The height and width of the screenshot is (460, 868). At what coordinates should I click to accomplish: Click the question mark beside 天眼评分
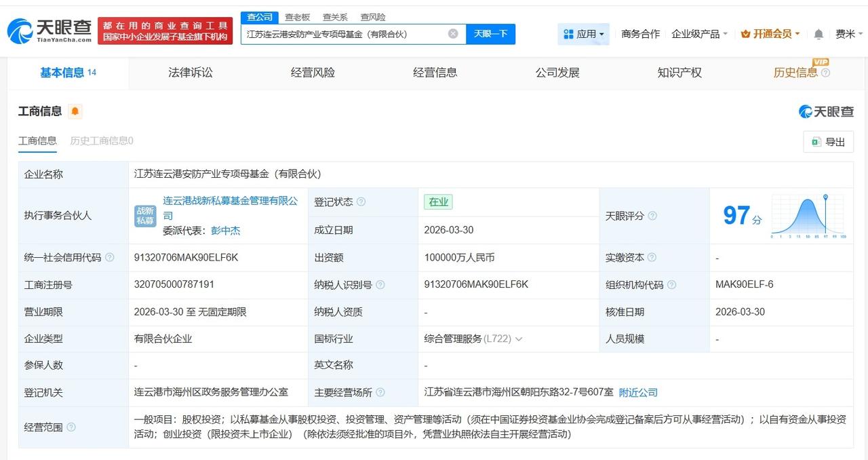[x=652, y=216]
